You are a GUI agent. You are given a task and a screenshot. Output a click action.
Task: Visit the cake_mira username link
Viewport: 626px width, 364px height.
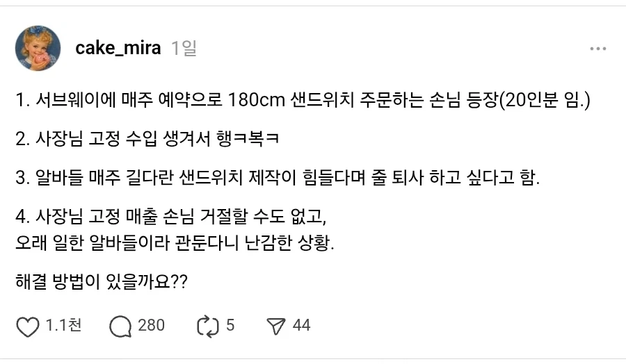coord(118,48)
